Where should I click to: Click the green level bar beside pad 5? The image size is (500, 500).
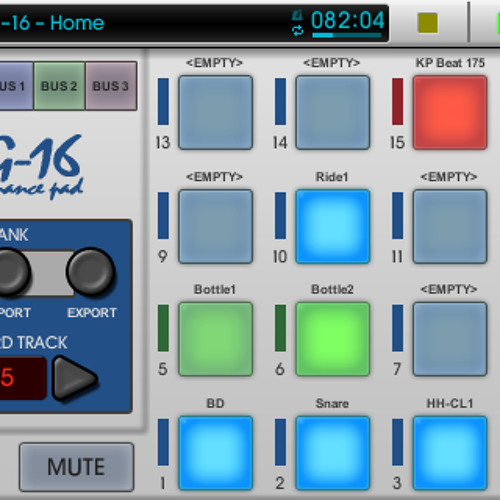[163, 328]
